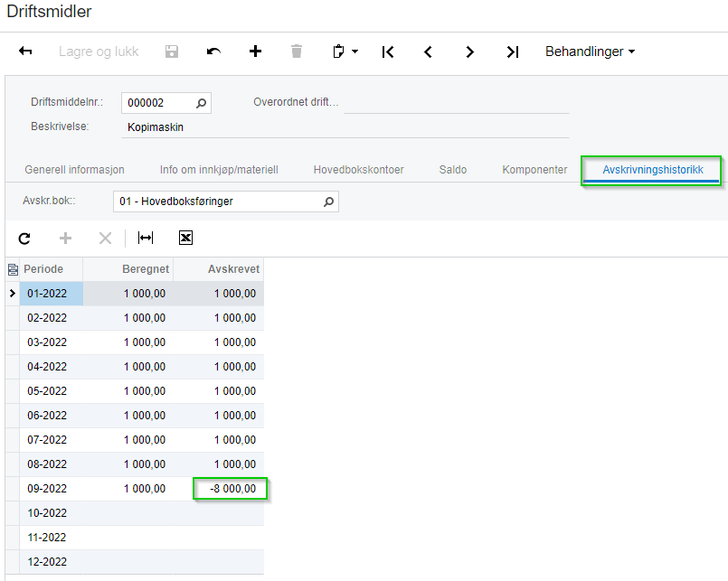The width and height of the screenshot is (728, 581).
Task: Select the 12-2022 period cell
Action: 51,561
